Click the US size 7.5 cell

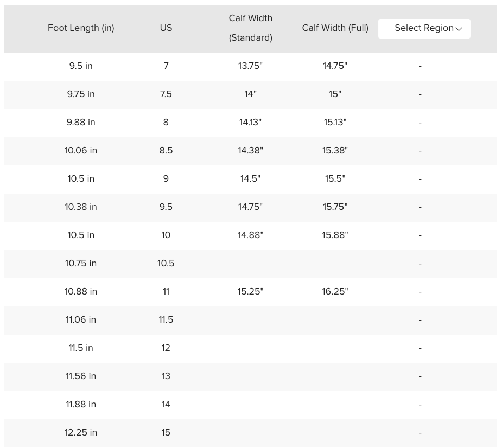(x=166, y=94)
